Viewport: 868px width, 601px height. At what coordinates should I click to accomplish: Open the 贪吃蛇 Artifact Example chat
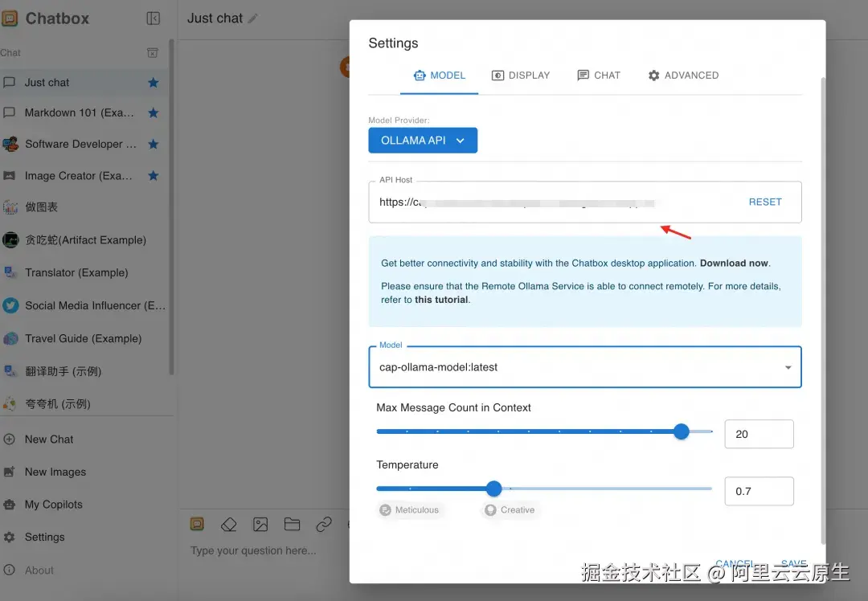pyautogui.click(x=84, y=239)
